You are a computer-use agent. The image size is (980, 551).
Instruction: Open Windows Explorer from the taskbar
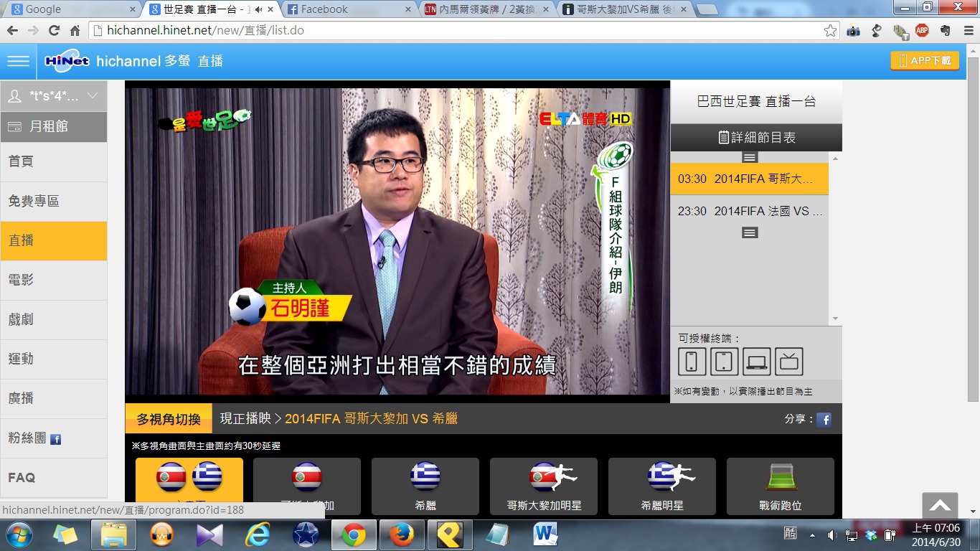(113, 535)
